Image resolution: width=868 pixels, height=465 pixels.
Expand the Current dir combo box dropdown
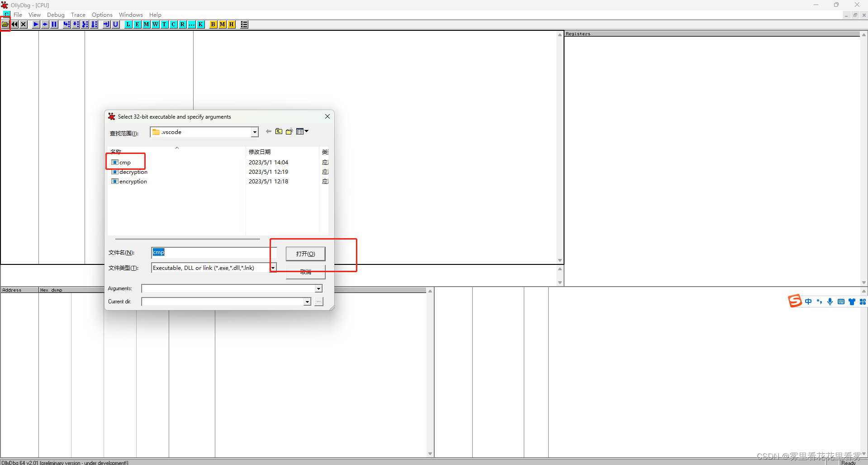(307, 302)
